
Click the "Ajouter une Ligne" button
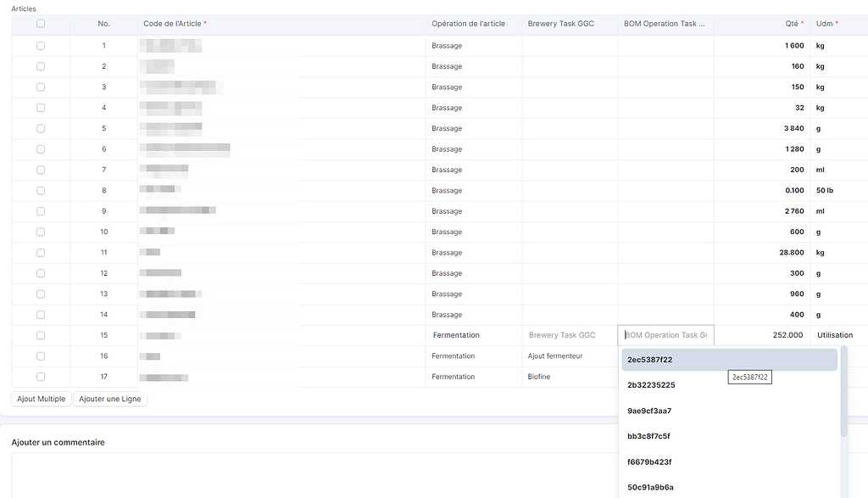coord(109,398)
